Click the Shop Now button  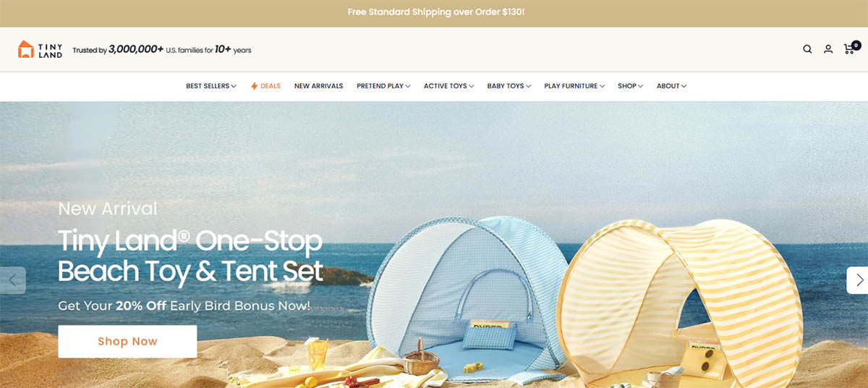(127, 342)
